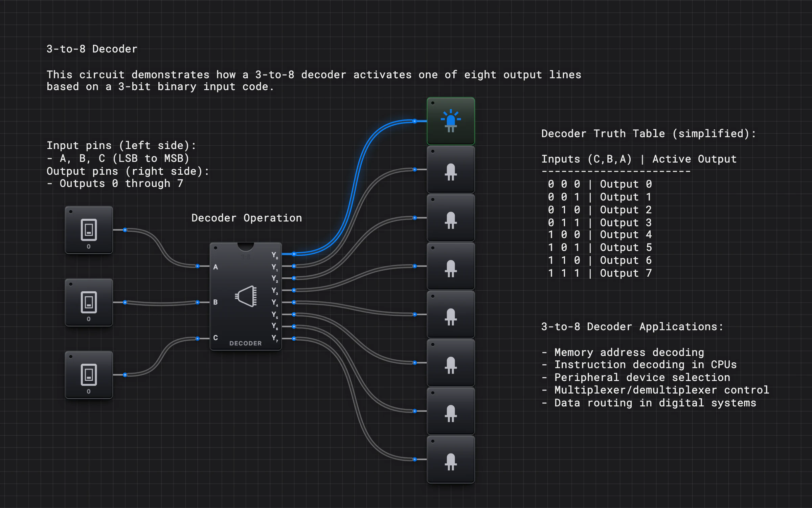Viewport: 812px width, 508px height.
Task: Select 'Input pins (left side):' note
Action: click(121, 146)
